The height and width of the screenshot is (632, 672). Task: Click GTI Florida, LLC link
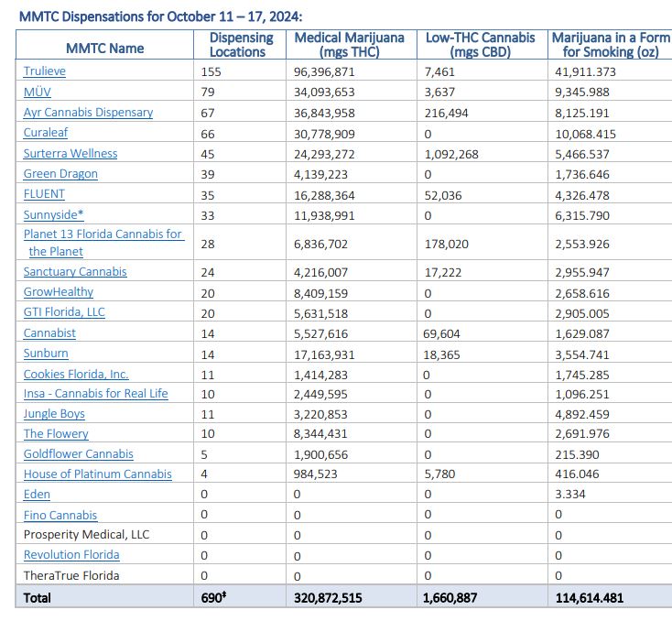64,312
